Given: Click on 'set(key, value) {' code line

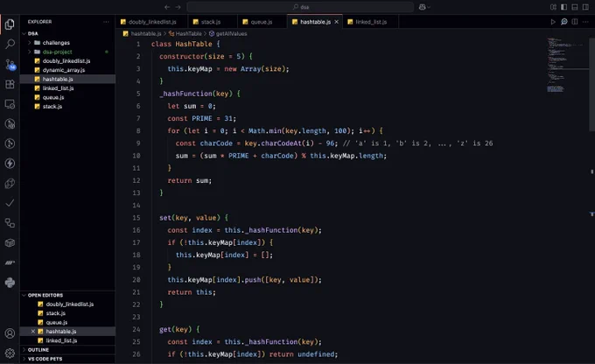Looking at the screenshot, I should [193, 218].
